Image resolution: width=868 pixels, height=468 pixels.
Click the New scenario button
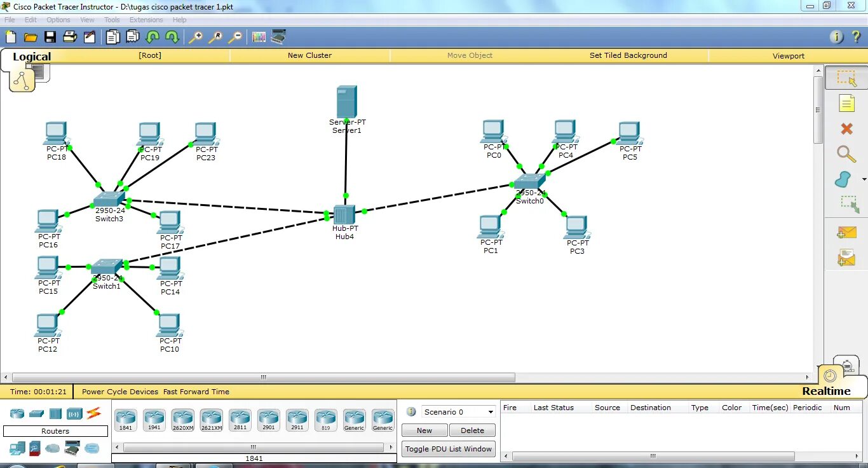[424, 430]
